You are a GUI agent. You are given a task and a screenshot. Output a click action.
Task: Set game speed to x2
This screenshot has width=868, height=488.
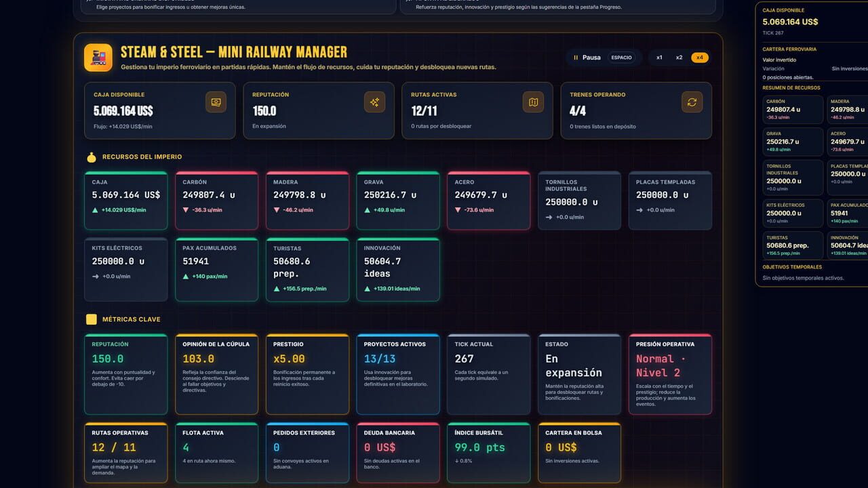(679, 58)
